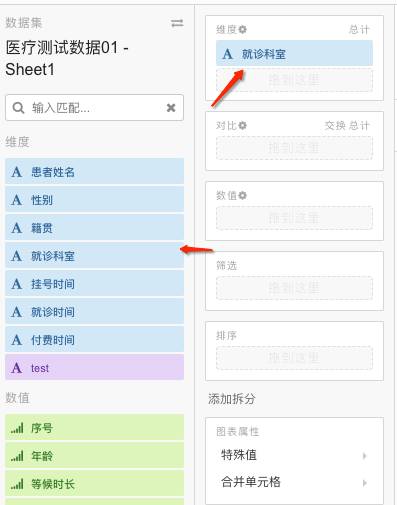Click the dataset switch arrows icon

(177, 23)
